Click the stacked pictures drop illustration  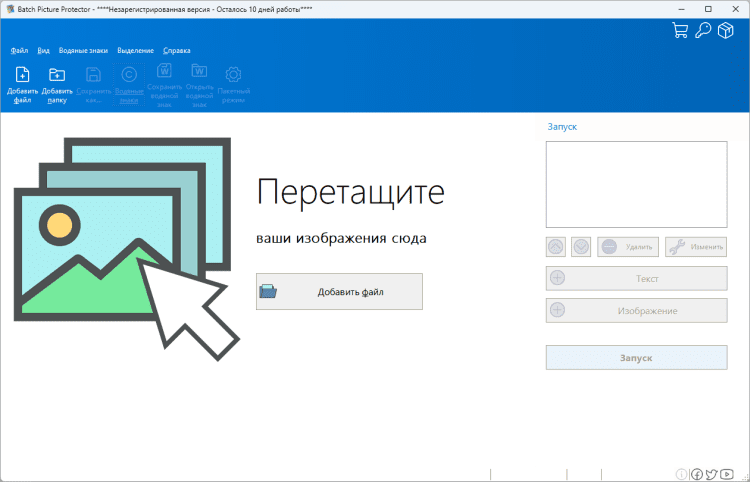(x=127, y=249)
